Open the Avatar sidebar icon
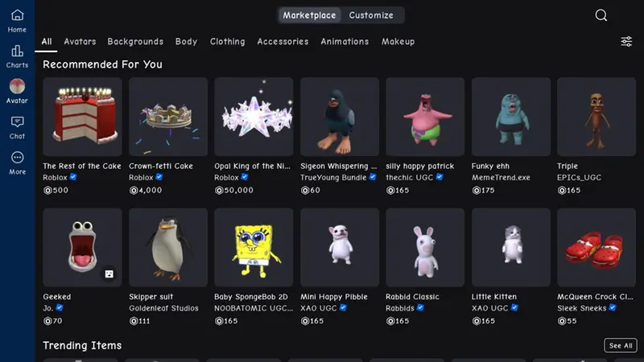 tap(17, 92)
